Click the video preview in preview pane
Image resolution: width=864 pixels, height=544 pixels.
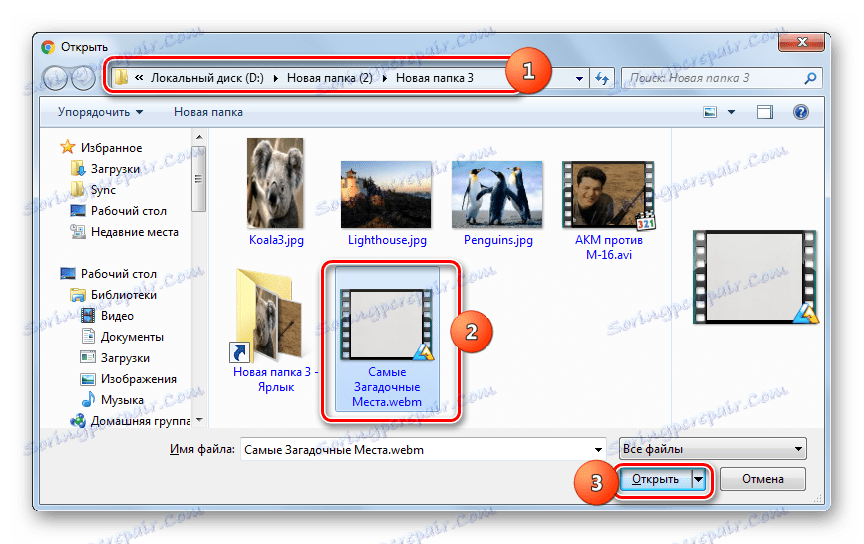point(755,277)
